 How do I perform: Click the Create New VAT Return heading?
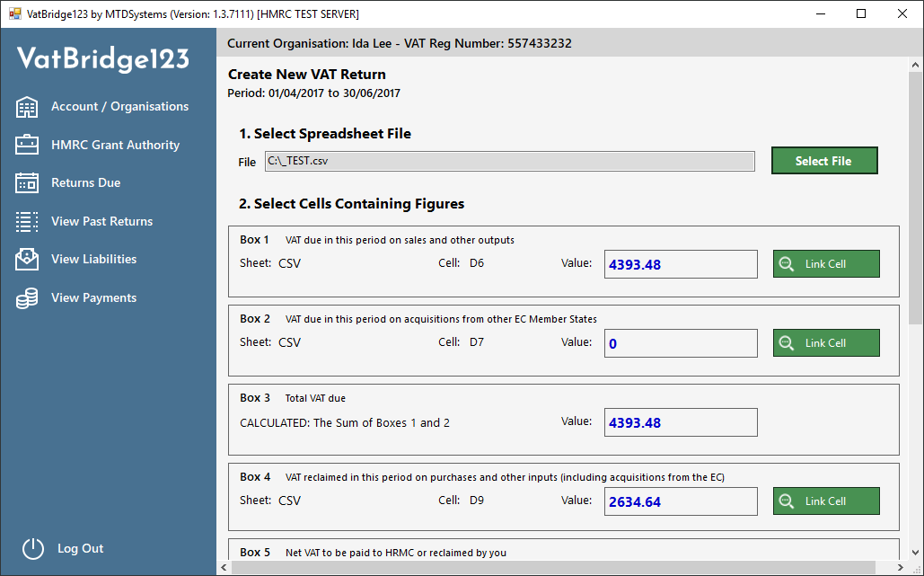click(307, 75)
